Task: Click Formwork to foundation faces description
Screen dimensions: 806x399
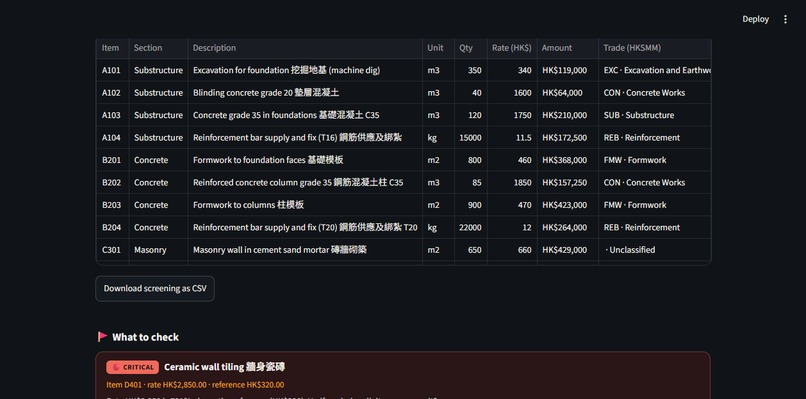Action: pyautogui.click(x=305, y=160)
